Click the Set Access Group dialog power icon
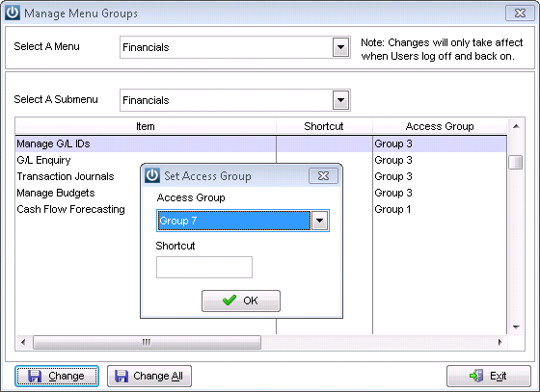 pos(152,175)
